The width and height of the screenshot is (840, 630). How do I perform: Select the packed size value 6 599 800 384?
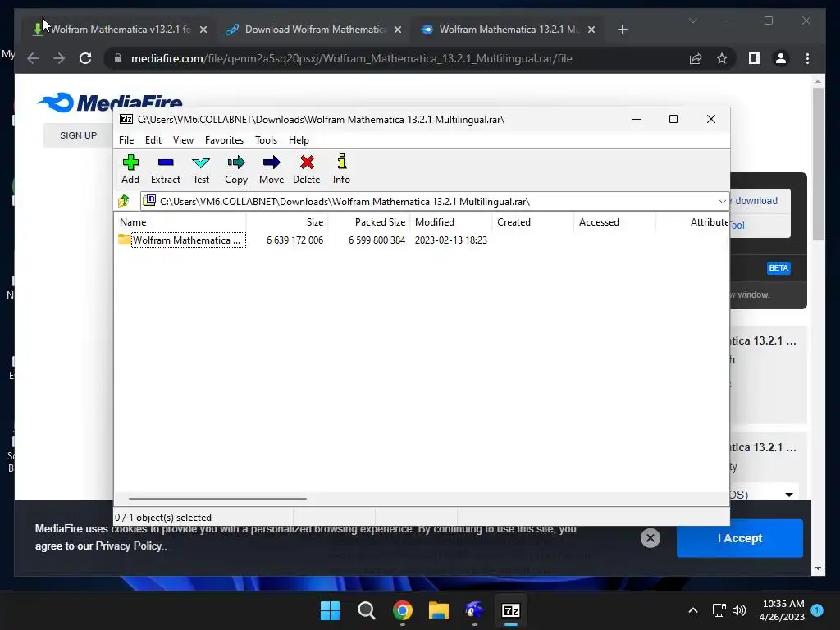click(377, 240)
